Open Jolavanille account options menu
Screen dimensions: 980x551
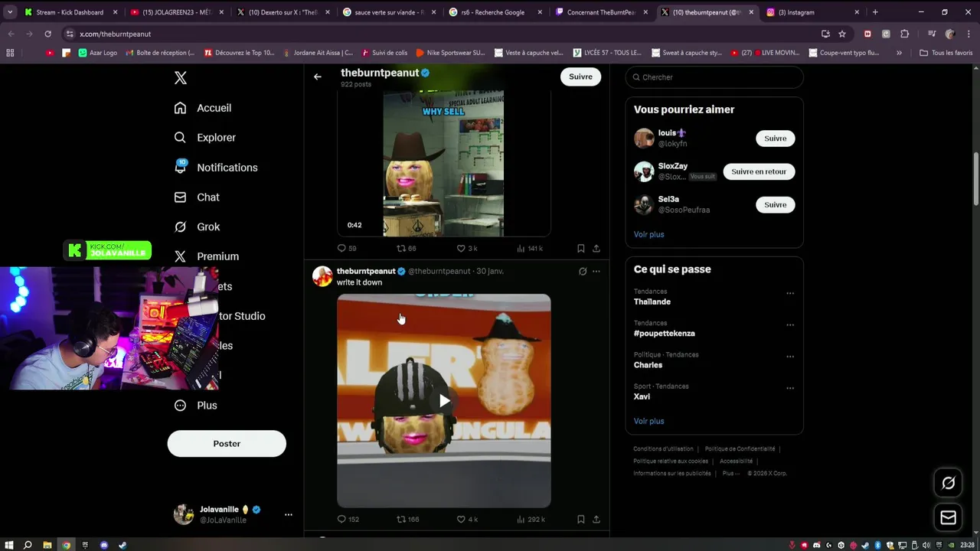pos(289,514)
